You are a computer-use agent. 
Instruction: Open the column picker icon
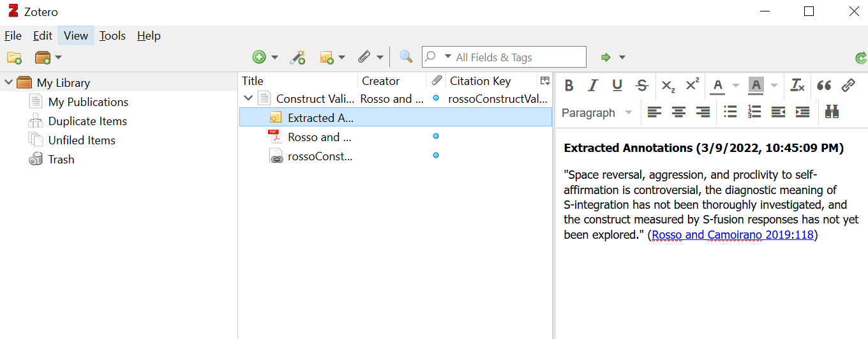[544, 81]
